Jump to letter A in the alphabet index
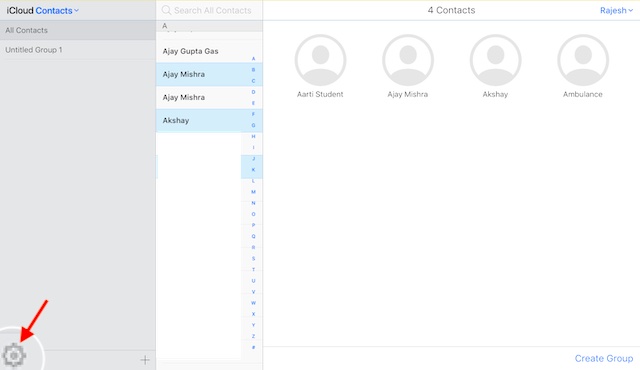This screenshot has height=370, width=640. coord(253,59)
